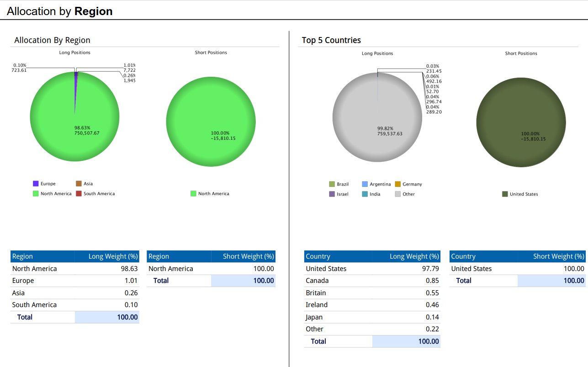588x367 pixels.
Task: Select the grey Other legend swatch
Action: tap(397, 194)
